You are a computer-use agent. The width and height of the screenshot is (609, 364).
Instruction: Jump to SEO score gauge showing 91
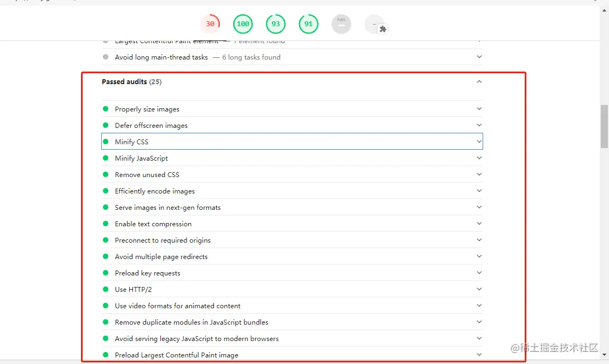click(x=309, y=24)
